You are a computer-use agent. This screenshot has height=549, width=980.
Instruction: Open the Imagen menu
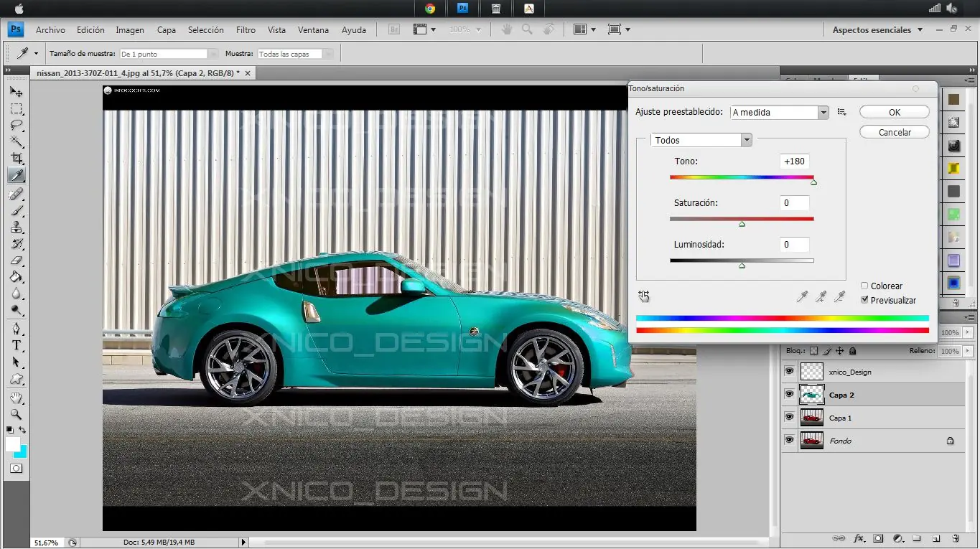pyautogui.click(x=130, y=30)
